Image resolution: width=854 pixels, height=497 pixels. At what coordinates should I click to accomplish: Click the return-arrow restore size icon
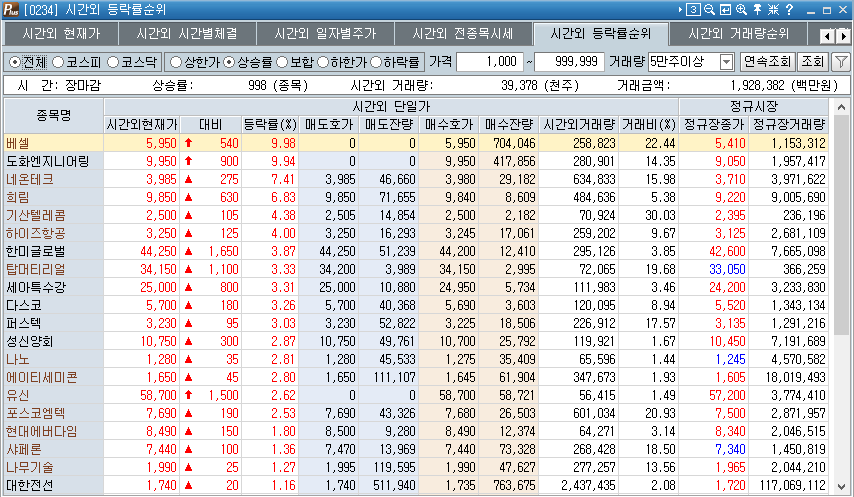point(725,9)
